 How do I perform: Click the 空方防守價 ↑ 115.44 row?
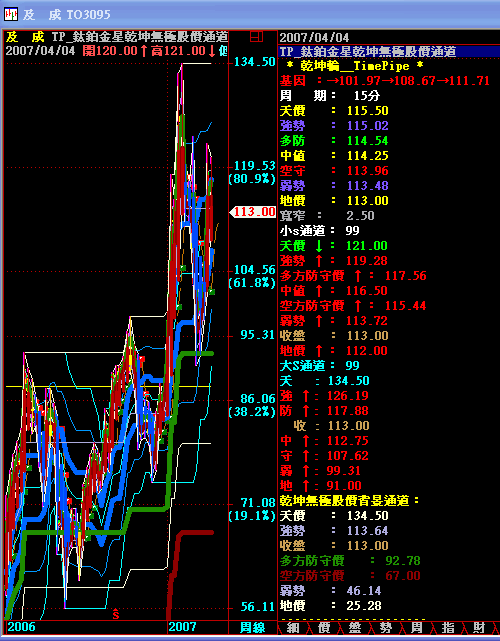353,305
